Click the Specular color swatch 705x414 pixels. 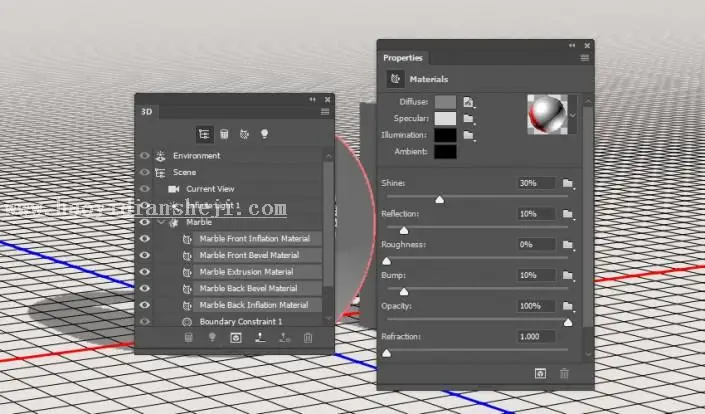click(446, 119)
